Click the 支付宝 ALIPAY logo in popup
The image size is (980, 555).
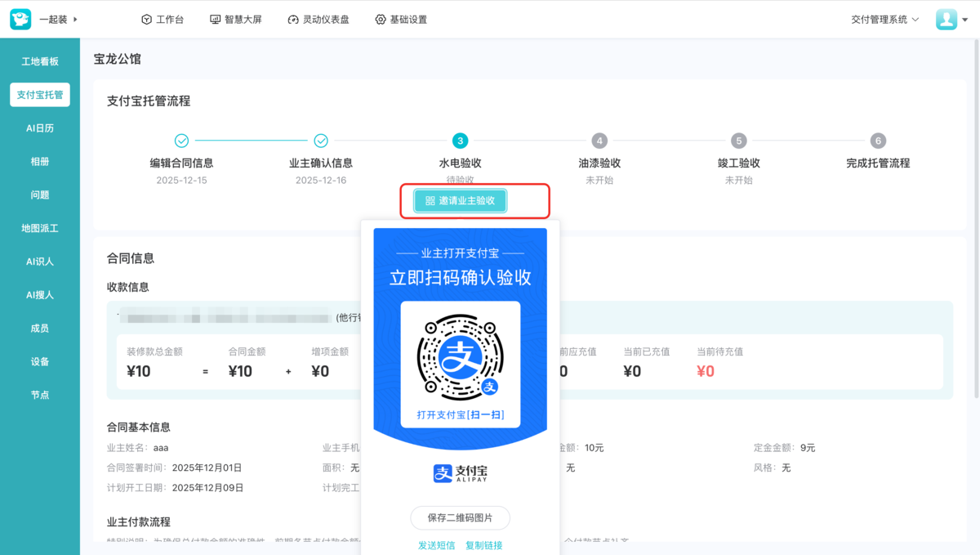click(x=461, y=472)
